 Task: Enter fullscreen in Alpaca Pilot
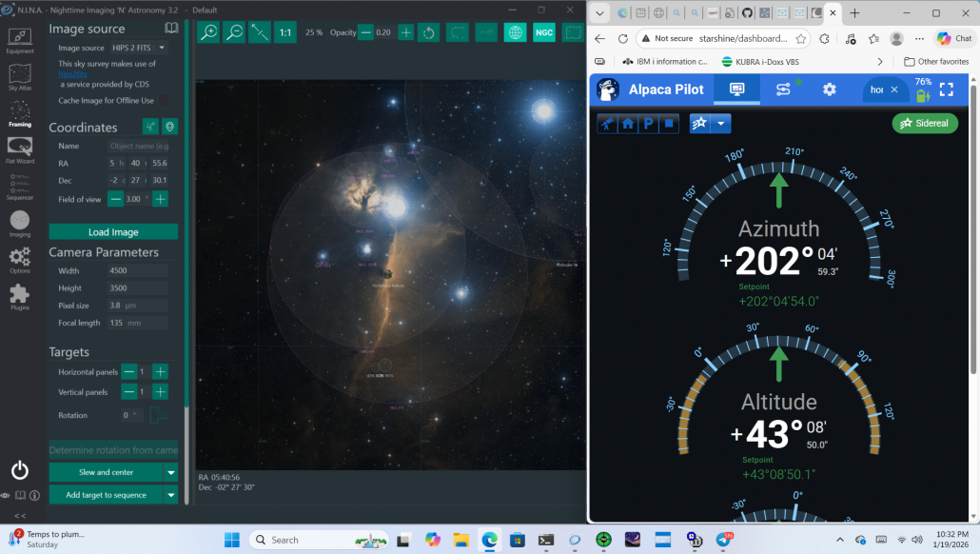(947, 89)
